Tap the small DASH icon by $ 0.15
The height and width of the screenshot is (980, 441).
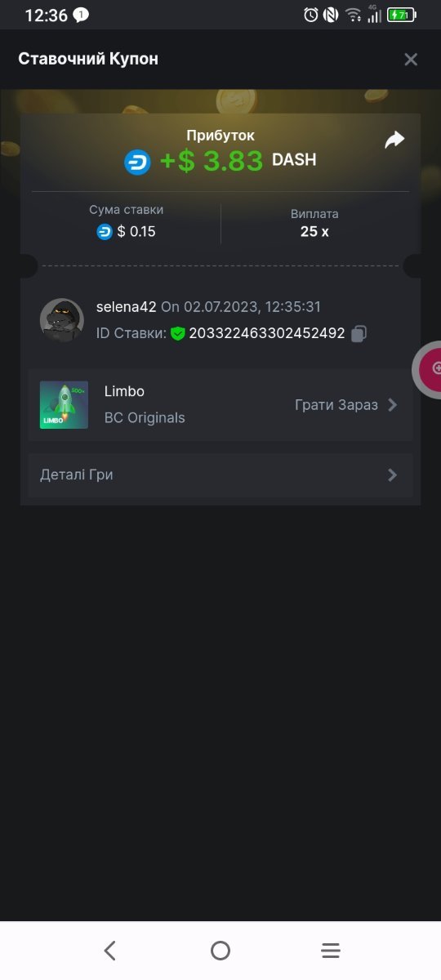click(105, 232)
